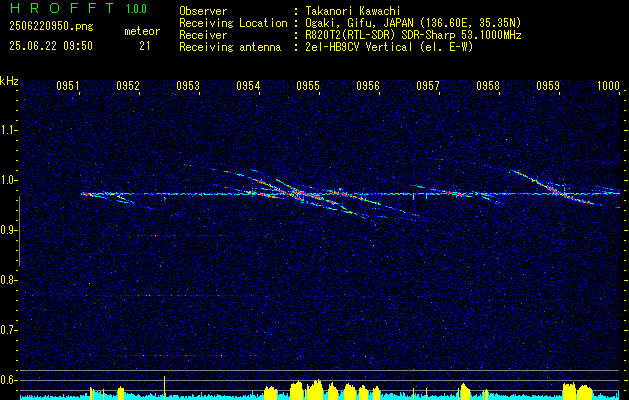
Task: Click the yellow power bars under 0959
Action: tap(577, 391)
